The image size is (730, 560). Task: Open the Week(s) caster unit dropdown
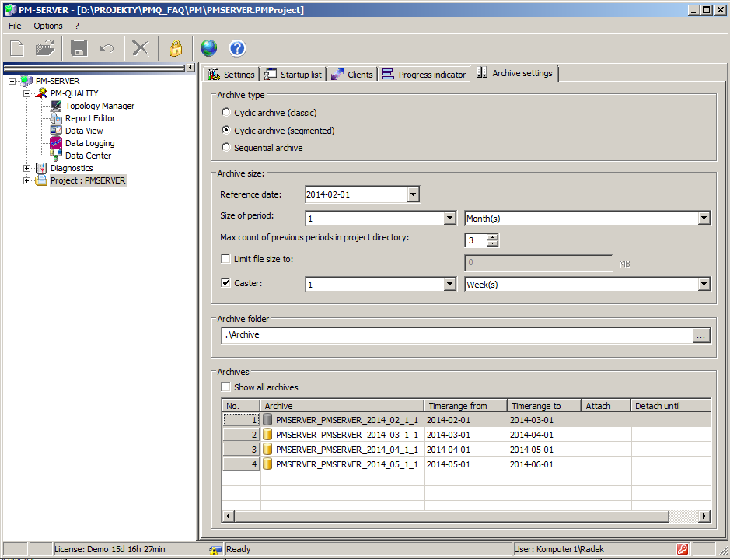pyautogui.click(x=704, y=284)
